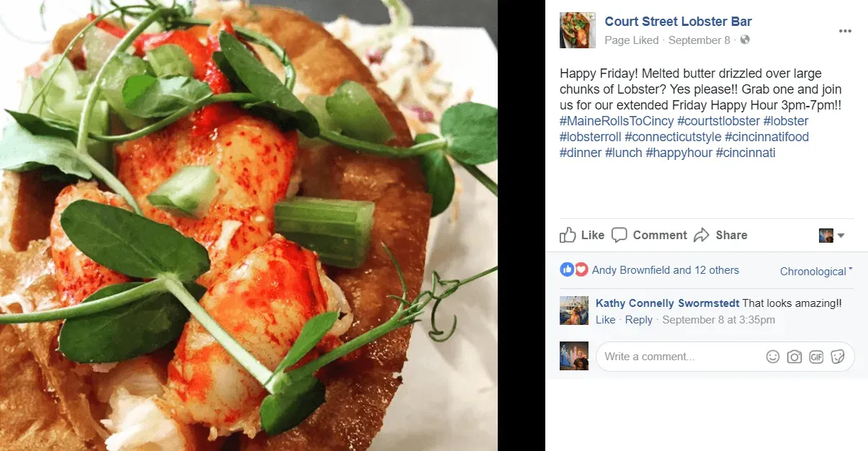Click the public globe privacy icon
Image resolution: width=868 pixels, height=451 pixels.
[x=745, y=40]
